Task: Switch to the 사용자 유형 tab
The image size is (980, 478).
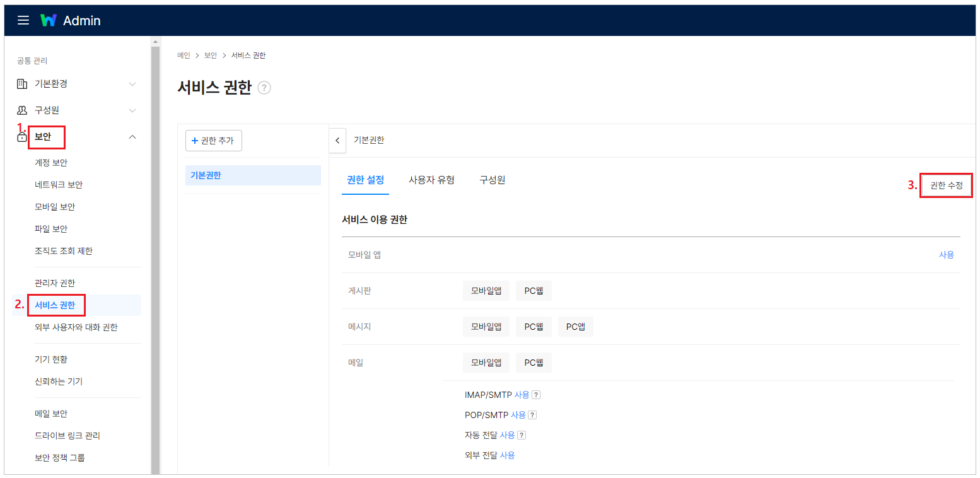Action: click(x=431, y=180)
